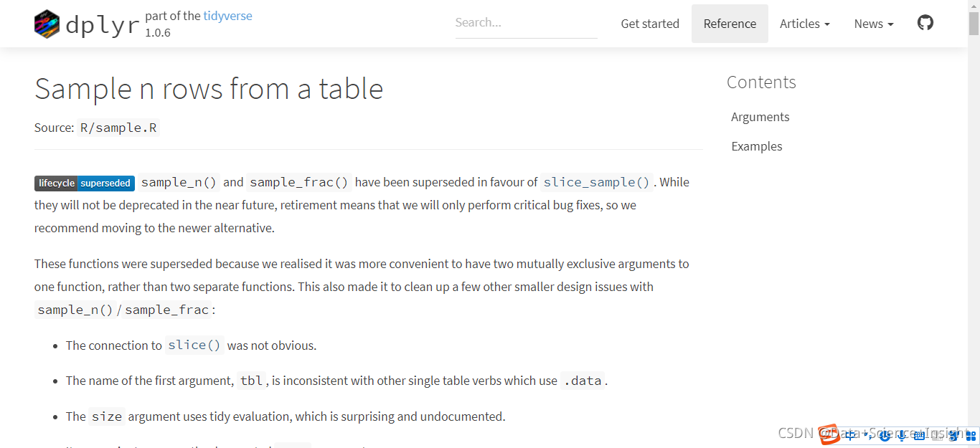Click the slice() function link
The image size is (980, 448).
(194, 345)
